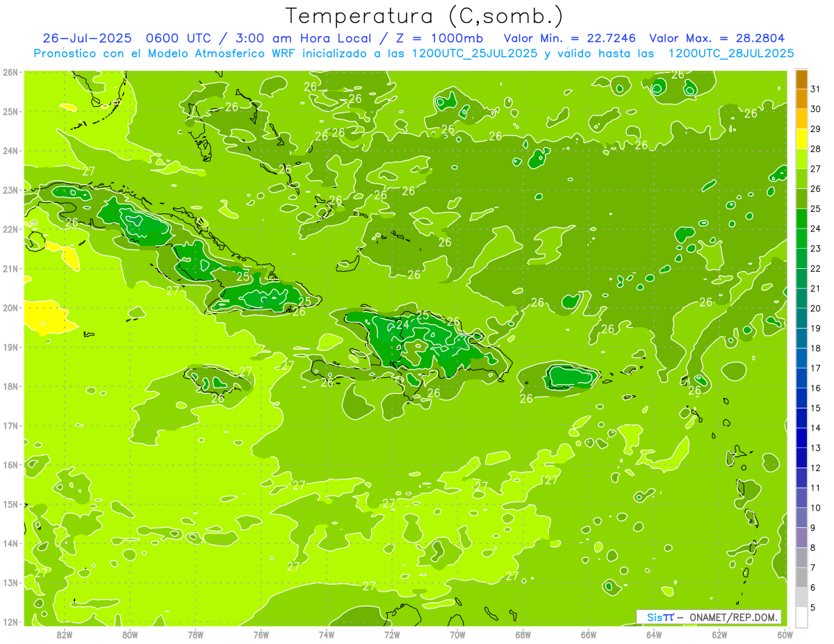Viewport: 834px width, 644px height.
Task: Click the "16N" latitude axis label
Action: (x=10, y=465)
